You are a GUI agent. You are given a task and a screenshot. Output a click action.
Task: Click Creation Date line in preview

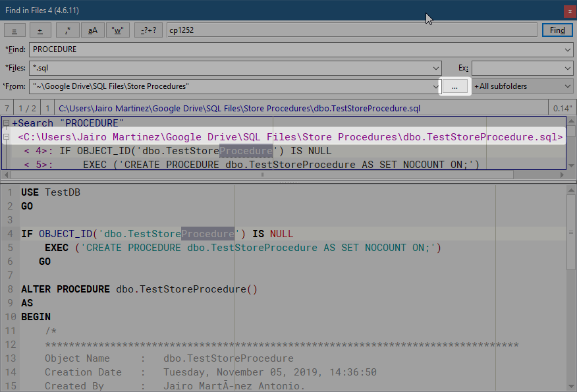tap(211, 372)
